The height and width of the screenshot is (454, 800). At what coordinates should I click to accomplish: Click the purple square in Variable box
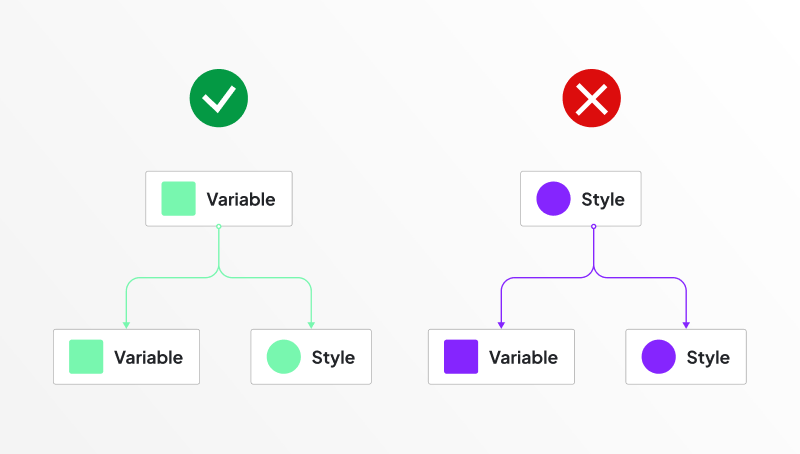coord(461,357)
